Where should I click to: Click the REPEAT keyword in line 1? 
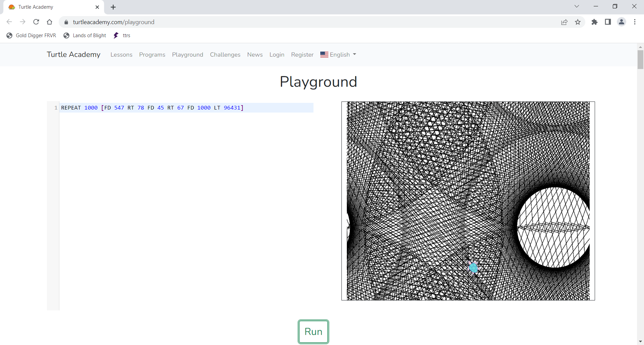point(71,108)
